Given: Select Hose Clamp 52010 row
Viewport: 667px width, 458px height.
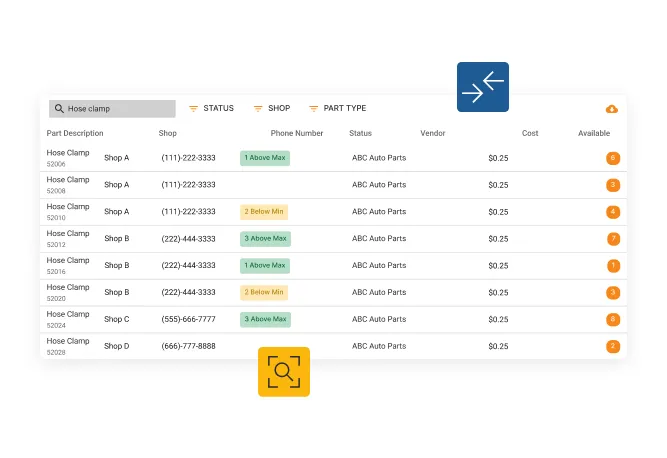Looking at the screenshot, I should (x=333, y=212).
